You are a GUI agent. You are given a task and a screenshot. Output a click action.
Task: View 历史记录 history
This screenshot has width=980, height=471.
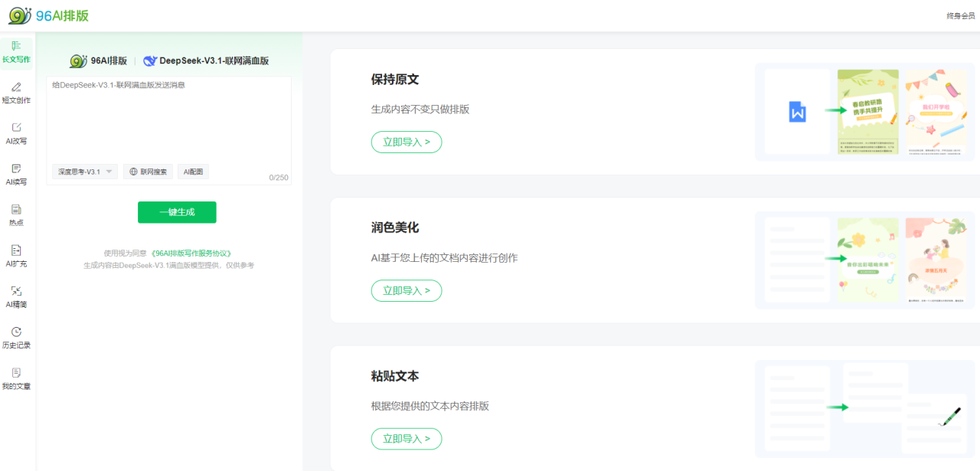point(16,338)
